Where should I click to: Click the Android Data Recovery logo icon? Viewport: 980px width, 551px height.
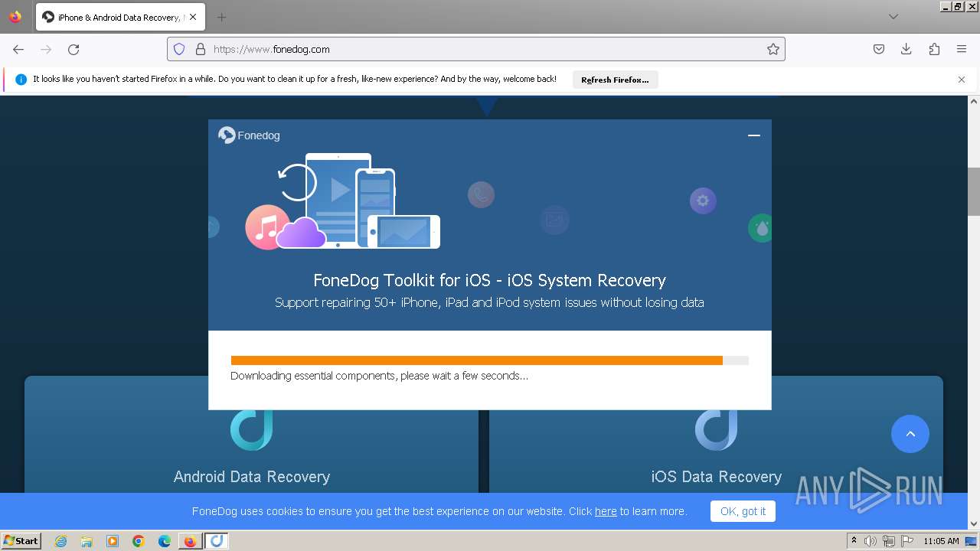click(x=252, y=429)
